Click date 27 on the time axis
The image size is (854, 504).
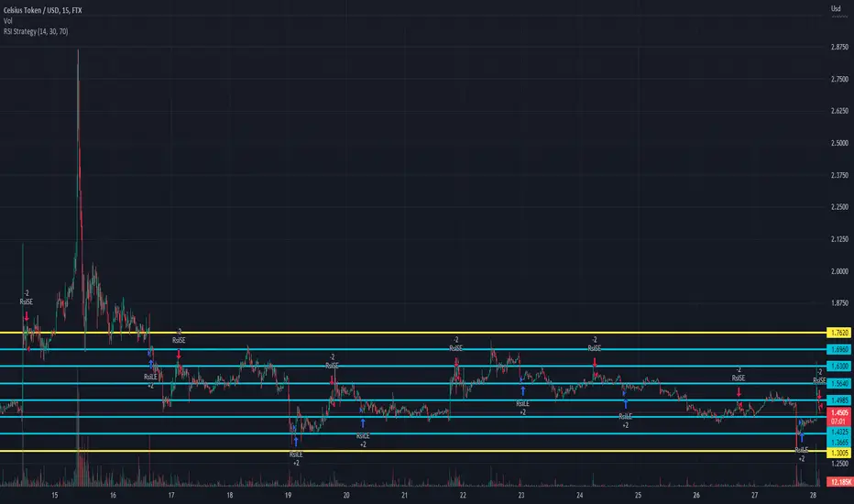tap(754, 495)
